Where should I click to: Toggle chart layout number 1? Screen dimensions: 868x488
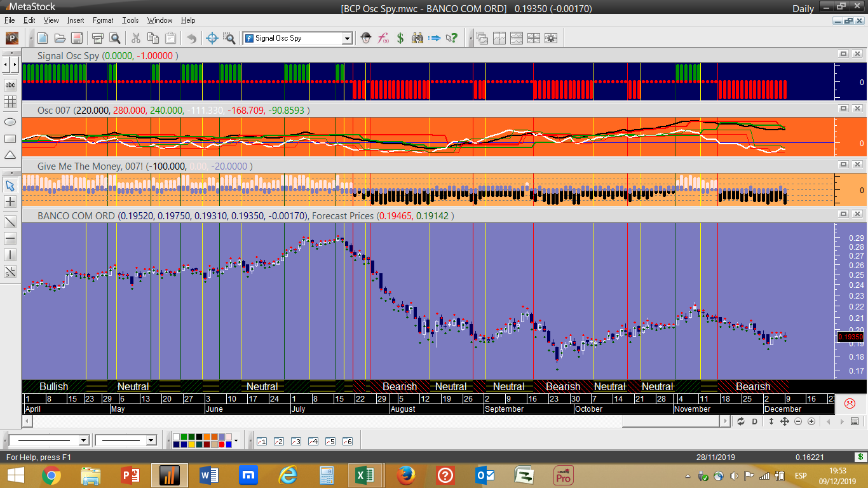coord(262,441)
